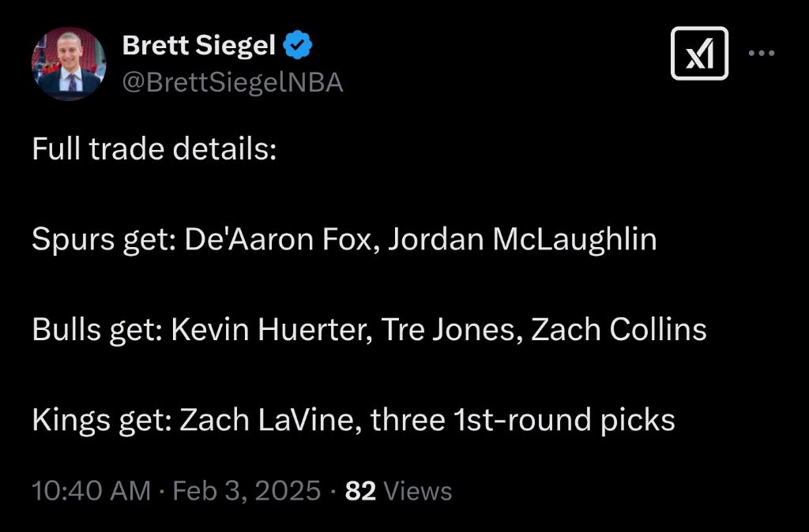Open the Grok xAI icon

coord(699,54)
